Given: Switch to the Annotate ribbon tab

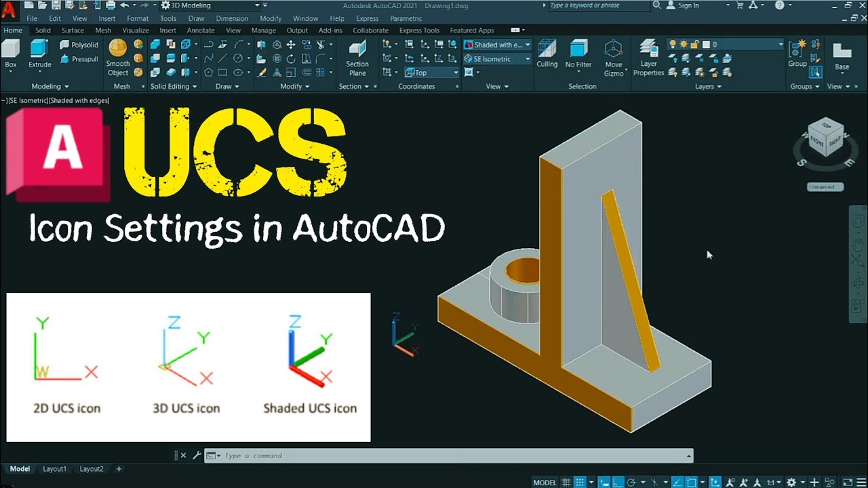Looking at the screenshot, I should 201,30.
